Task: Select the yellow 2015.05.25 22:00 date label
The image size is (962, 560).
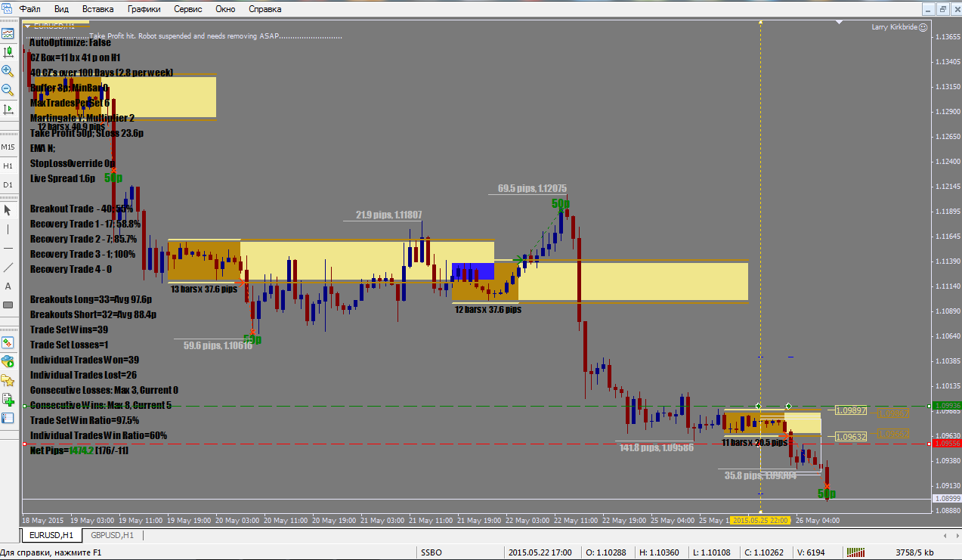Action: pyautogui.click(x=760, y=520)
